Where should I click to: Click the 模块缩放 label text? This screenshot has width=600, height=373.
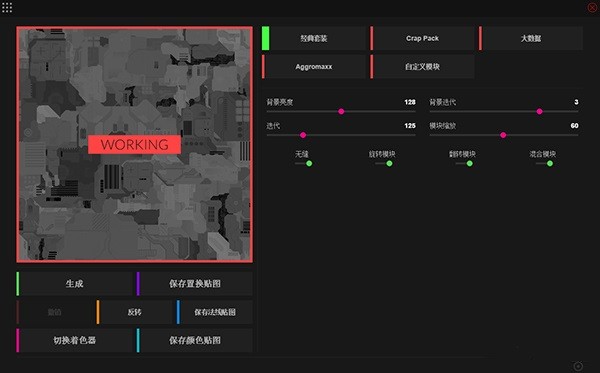click(443, 126)
